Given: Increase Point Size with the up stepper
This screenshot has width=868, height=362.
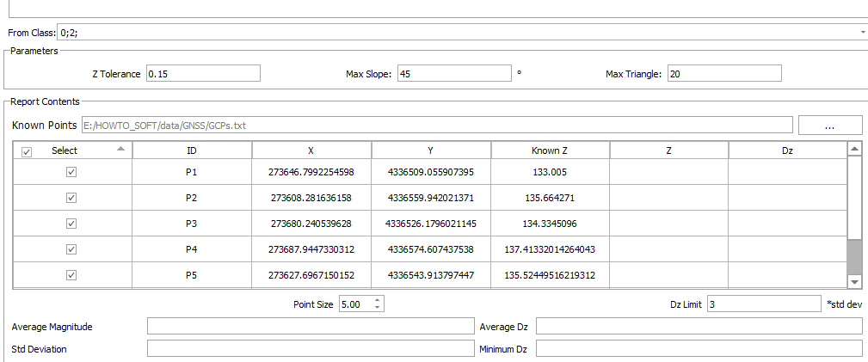Looking at the screenshot, I should click(378, 300).
